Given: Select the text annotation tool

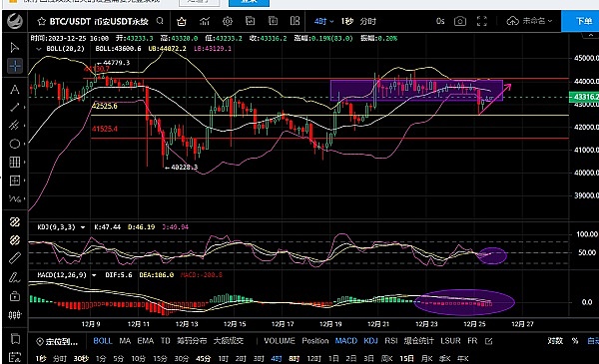Looking at the screenshot, I should point(15,90).
